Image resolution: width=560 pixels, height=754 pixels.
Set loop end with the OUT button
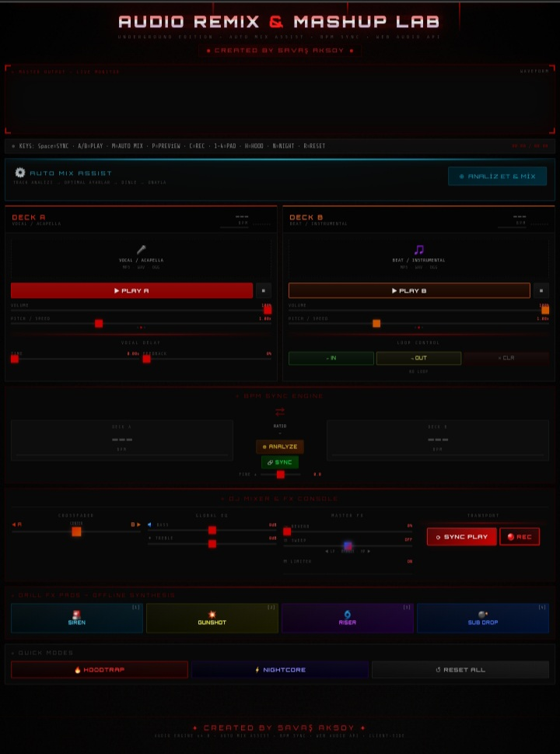point(418,358)
